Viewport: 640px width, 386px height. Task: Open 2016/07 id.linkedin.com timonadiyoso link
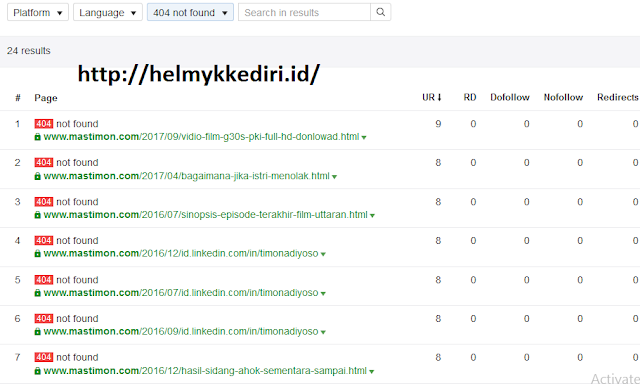coord(181,293)
